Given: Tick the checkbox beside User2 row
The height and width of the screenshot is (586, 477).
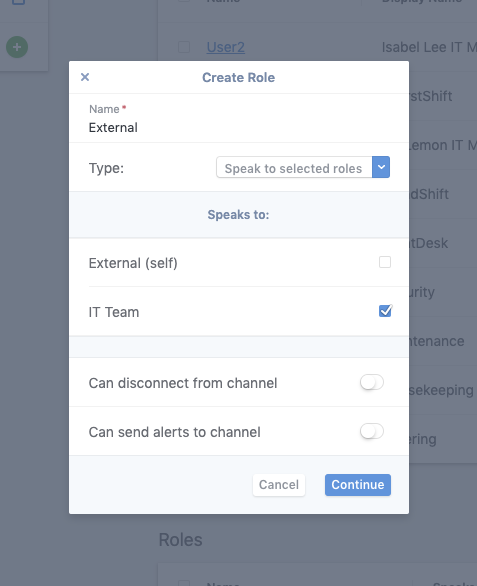Looking at the screenshot, I should pyautogui.click(x=184, y=47).
